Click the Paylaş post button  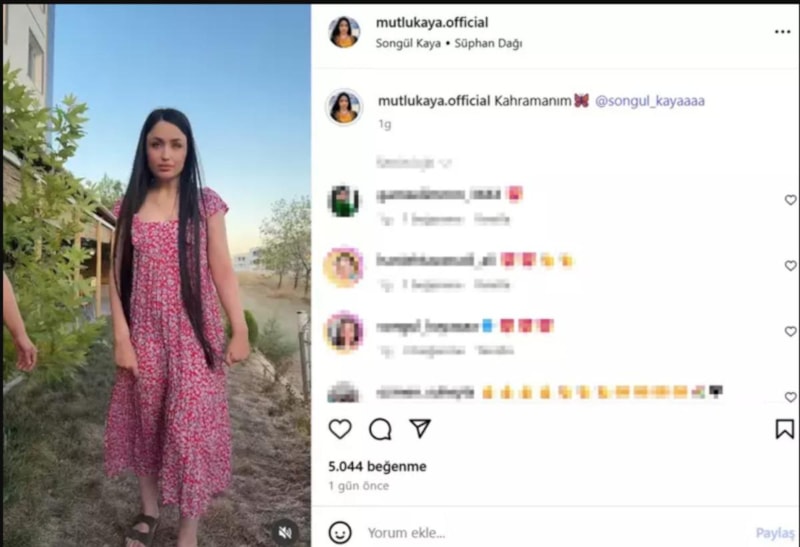point(775,533)
